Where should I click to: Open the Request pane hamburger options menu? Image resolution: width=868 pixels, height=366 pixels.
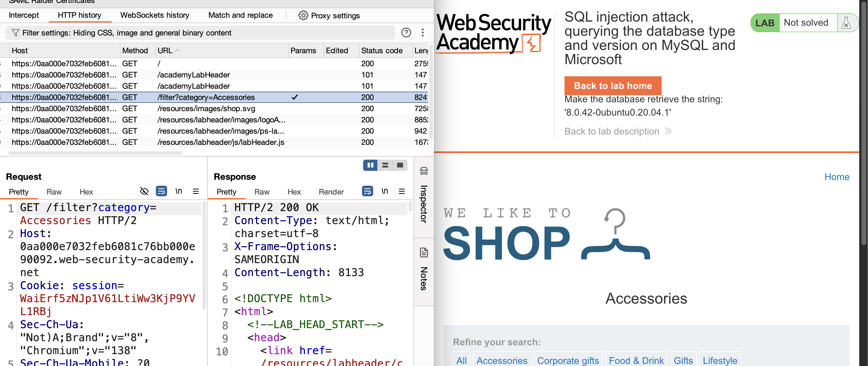click(195, 192)
